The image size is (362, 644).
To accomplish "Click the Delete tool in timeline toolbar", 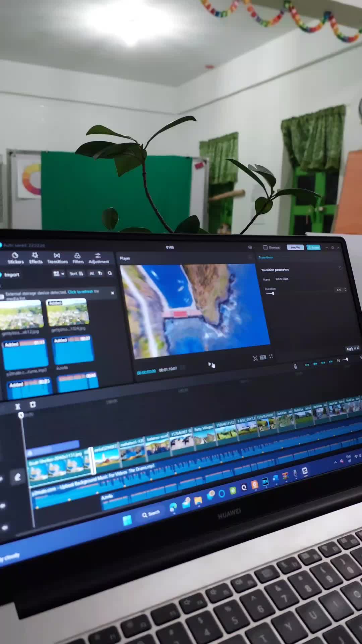I will (x=33, y=405).
